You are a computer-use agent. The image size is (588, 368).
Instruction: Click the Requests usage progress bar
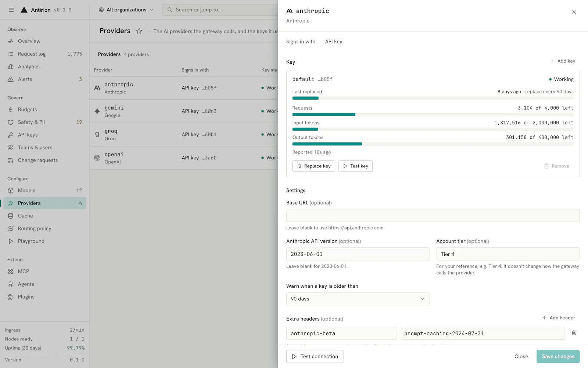pyautogui.click(x=433, y=114)
